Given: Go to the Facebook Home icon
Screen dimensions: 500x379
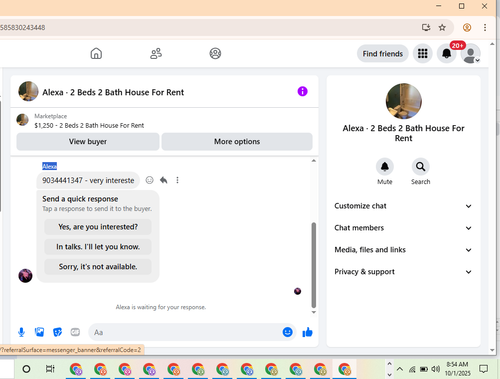Looking at the screenshot, I should (x=96, y=53).
